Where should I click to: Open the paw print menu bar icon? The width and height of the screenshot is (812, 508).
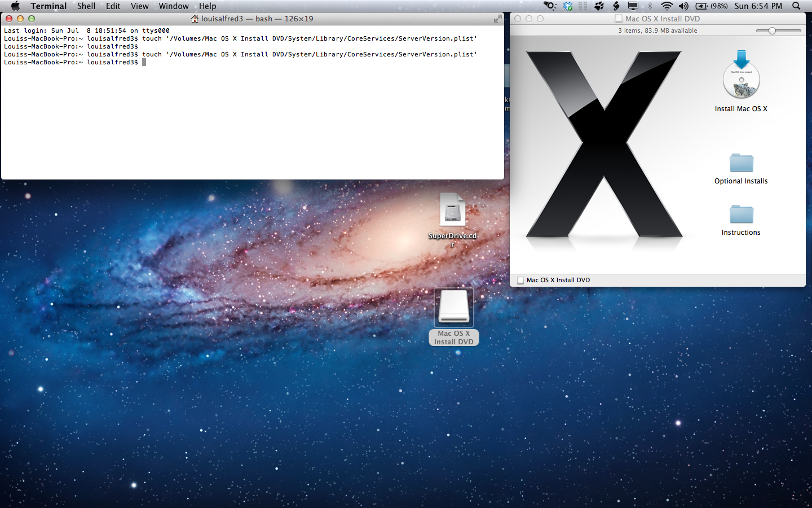[x=599, y=6]
